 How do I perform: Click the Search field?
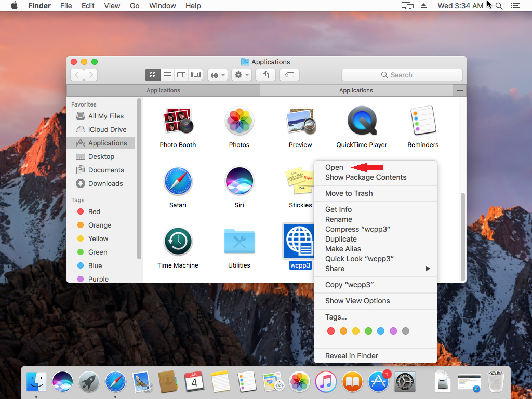pyautogui.click(x=402, y=75)
